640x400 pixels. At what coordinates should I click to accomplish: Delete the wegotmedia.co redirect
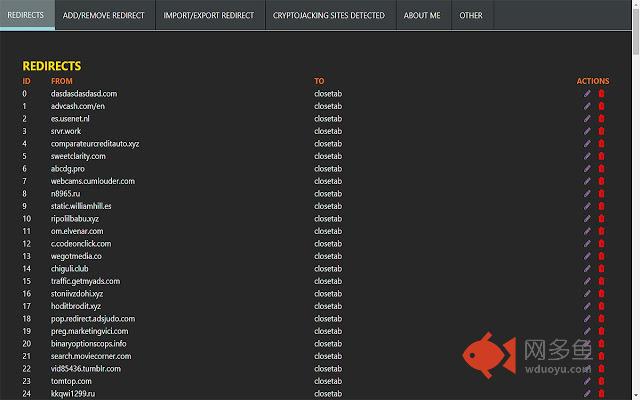point(601,256)
